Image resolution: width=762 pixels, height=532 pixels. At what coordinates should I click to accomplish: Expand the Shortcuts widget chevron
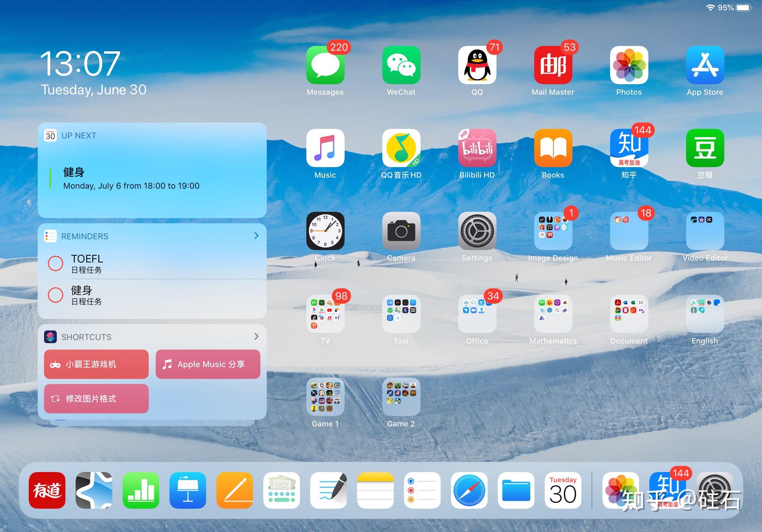tap(256, 336)
